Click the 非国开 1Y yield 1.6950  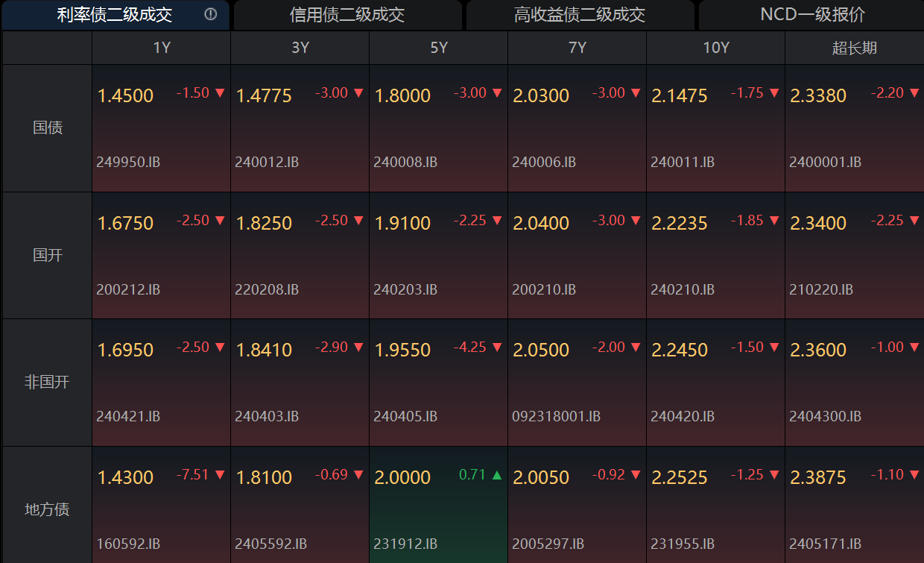click(x=125, y=350)
